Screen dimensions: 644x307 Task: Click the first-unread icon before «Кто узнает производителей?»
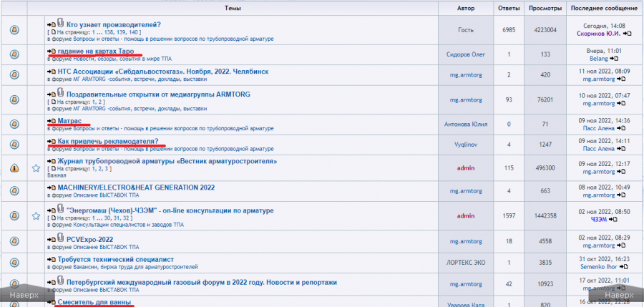click(x=52, y=25)
